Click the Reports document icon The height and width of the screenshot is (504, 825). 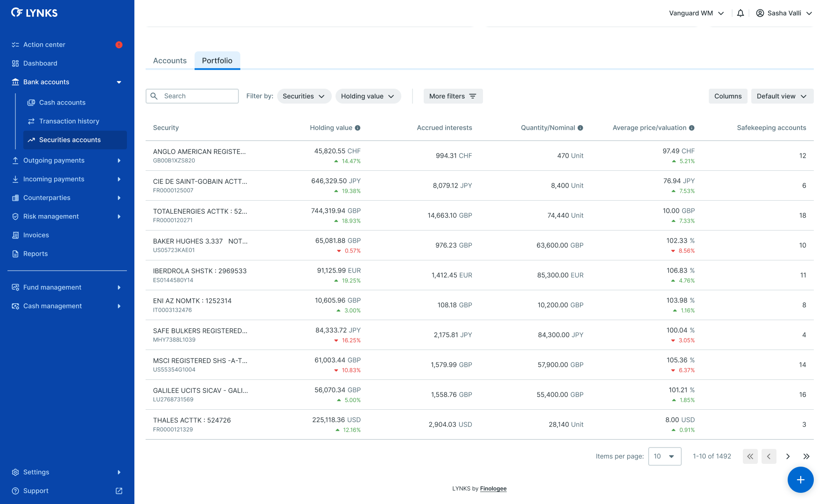click(x=15, y=254)
